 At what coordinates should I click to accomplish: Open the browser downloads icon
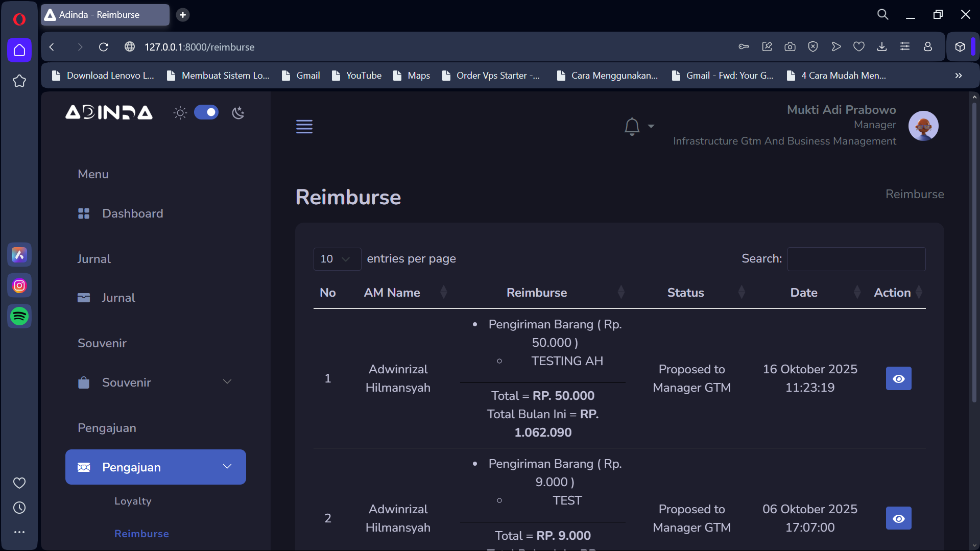point(882,47)
